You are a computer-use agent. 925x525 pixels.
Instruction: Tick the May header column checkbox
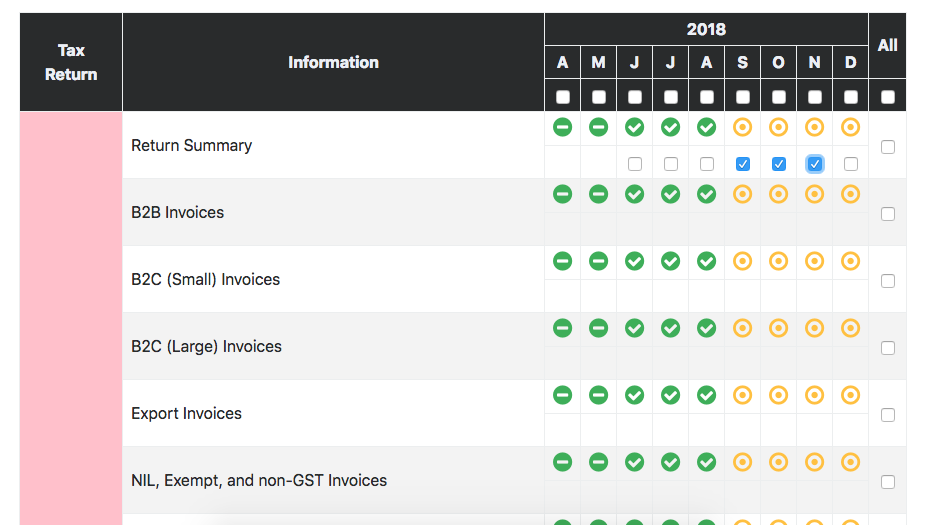[599, 97]
